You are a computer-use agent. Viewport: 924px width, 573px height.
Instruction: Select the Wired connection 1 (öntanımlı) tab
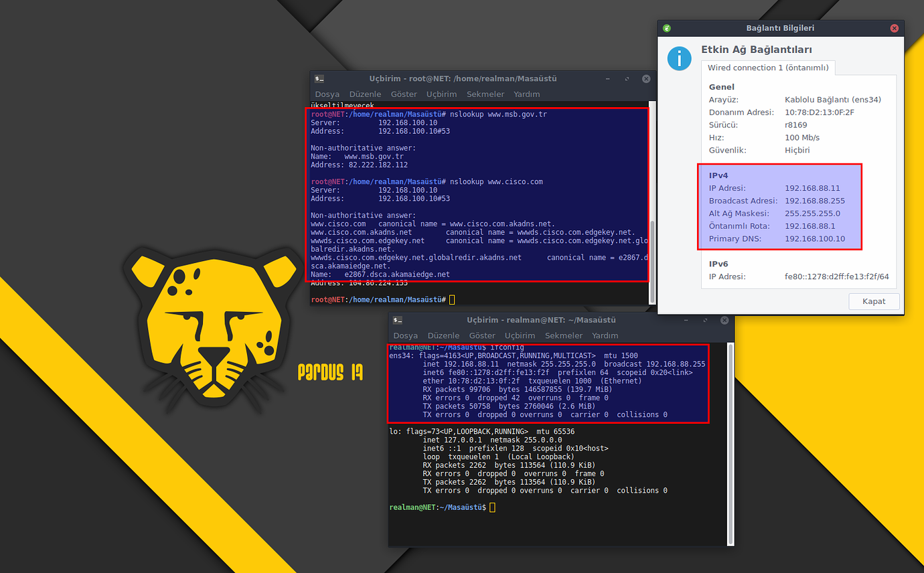pyautogui.click(x=768, y=68)
